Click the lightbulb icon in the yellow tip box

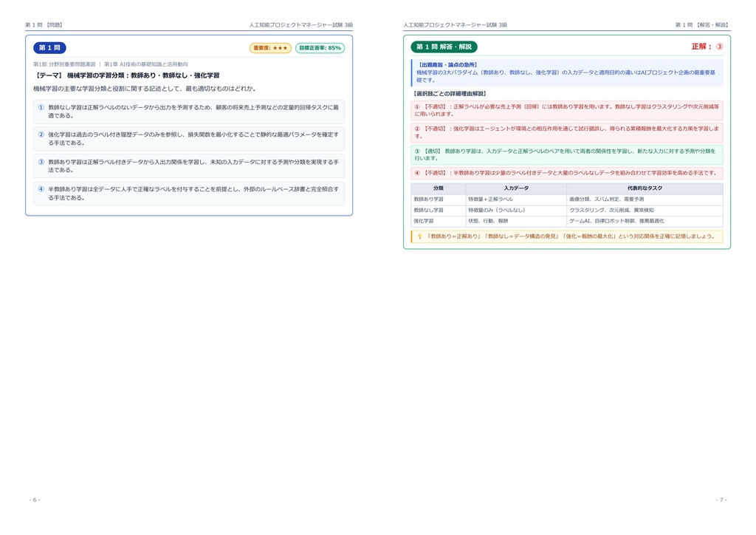click(419, 236)
